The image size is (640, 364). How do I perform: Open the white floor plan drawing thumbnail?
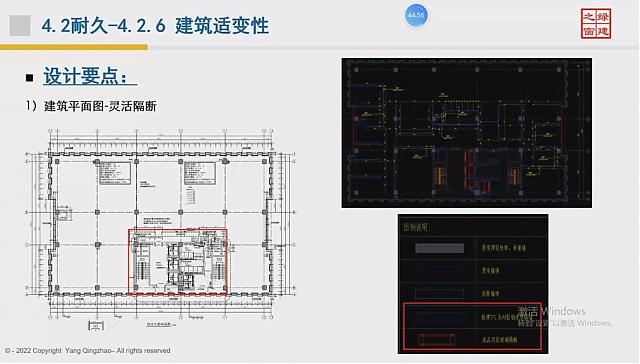click(160, 229)
